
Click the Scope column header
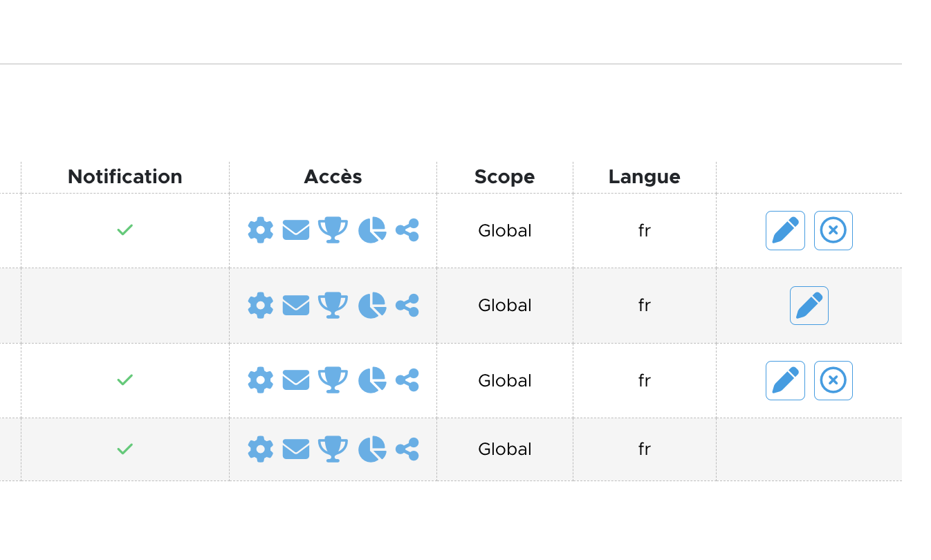504,177
